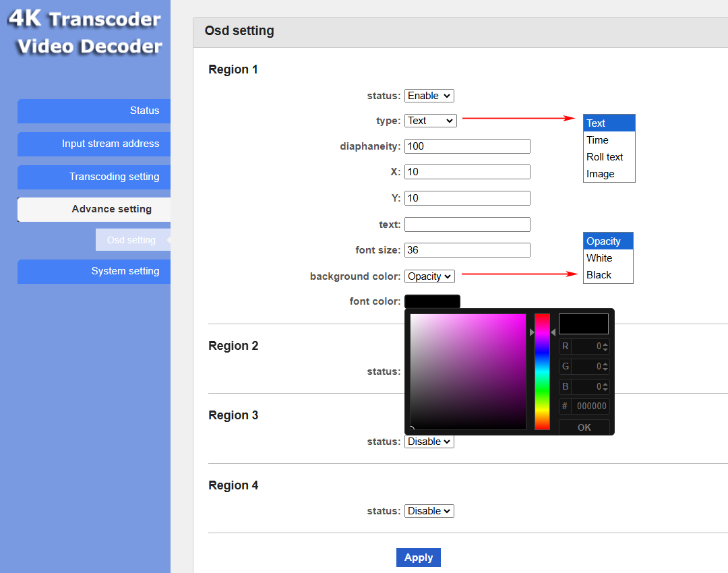The height and width of the screenshot is (573, 728).
Task: Click the Apply button
Action: (x=419, y=557)
